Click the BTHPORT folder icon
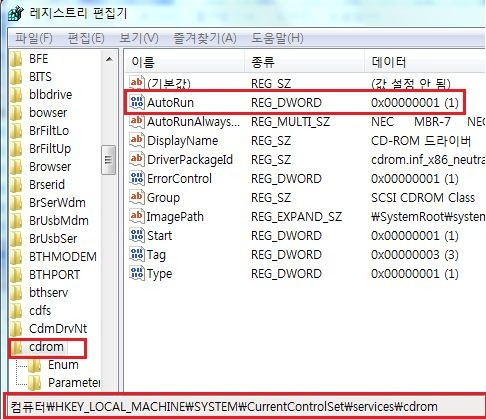The image size is (486, 419). (x=16, y=275)
